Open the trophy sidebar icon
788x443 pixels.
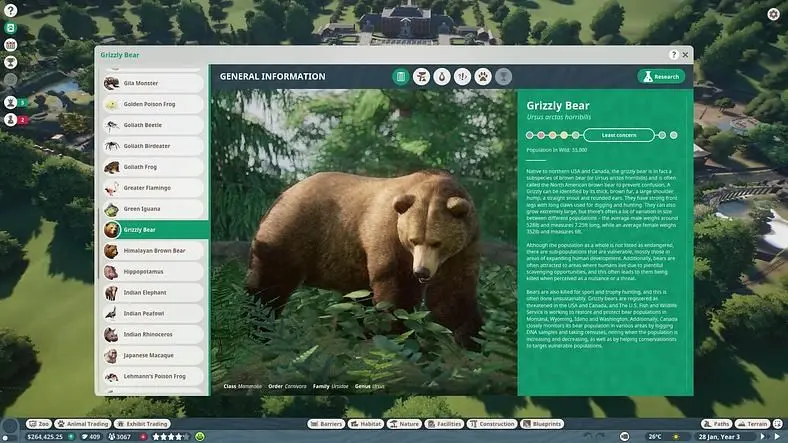pos(11,62)
